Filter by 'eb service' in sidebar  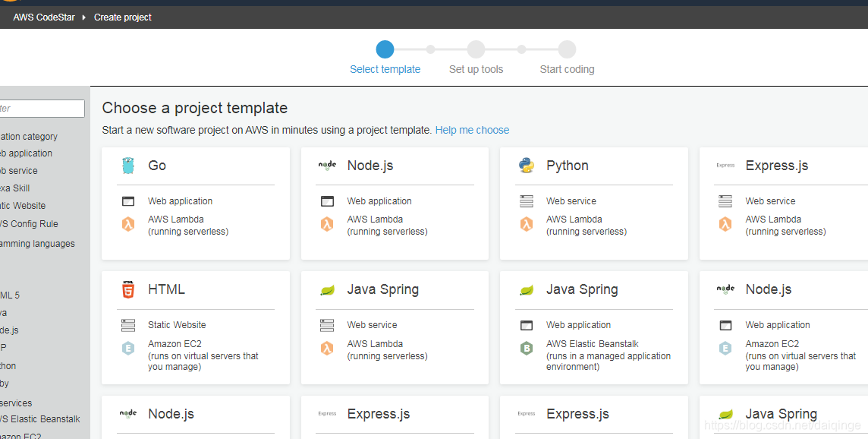(19, 171)
